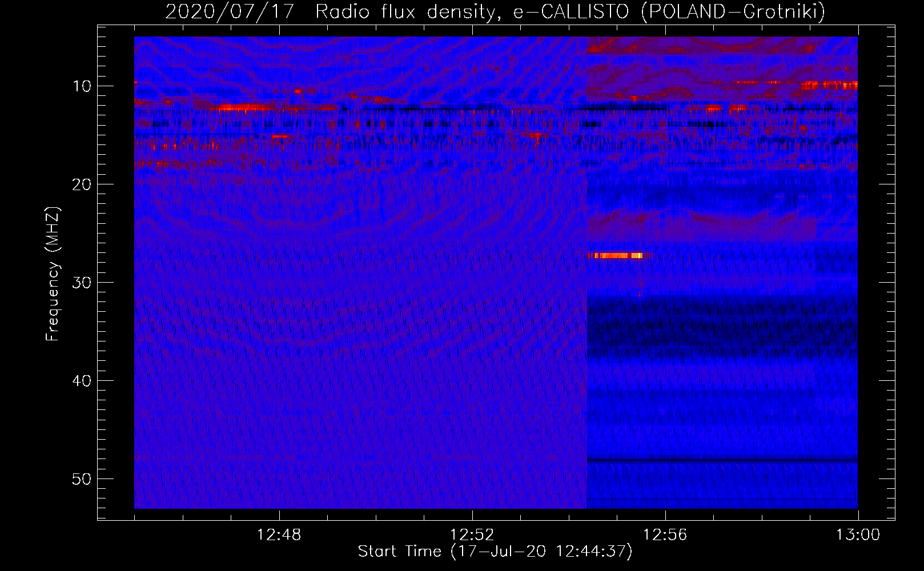Click the plot title 'Radio flux density, e-CALLISTO'
Viewport: 924px width, 571px height.
(472, 11)
